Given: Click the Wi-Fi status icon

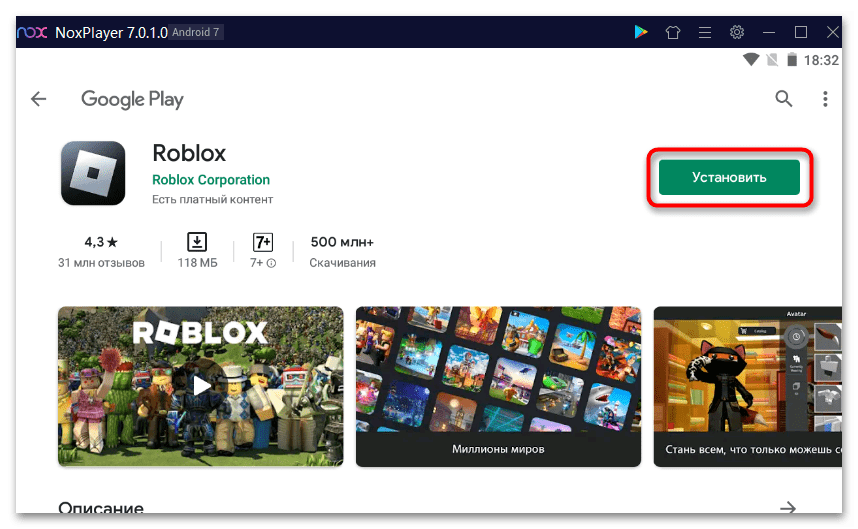Looking at the screenshot, I should point(751,60).
